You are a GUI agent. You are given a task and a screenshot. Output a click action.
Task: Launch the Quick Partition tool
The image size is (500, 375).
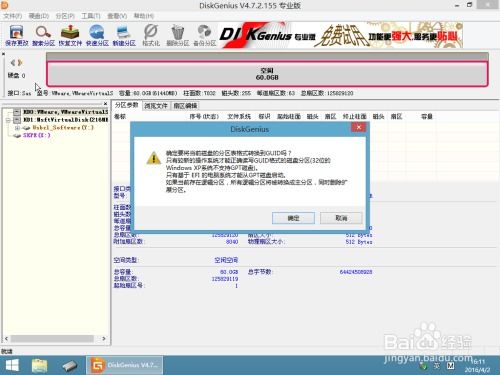[x=97, y=35]
